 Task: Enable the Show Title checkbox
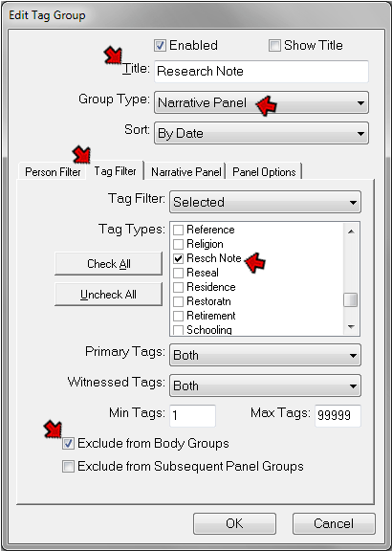pos(274,46)
